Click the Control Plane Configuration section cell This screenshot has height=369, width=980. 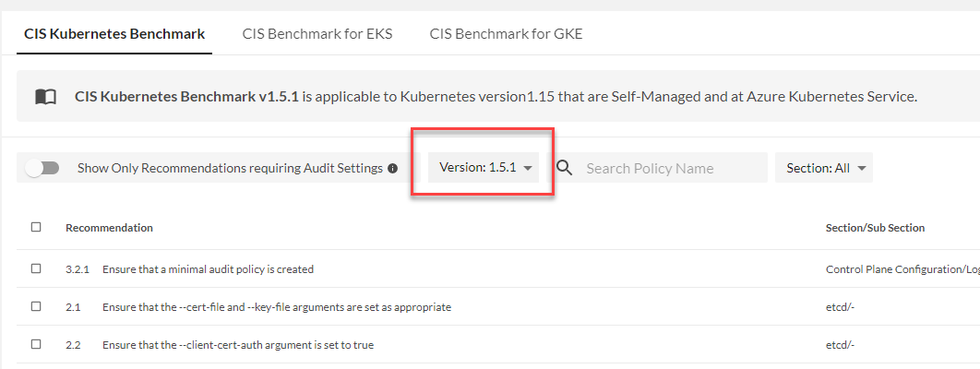point(901,269)
